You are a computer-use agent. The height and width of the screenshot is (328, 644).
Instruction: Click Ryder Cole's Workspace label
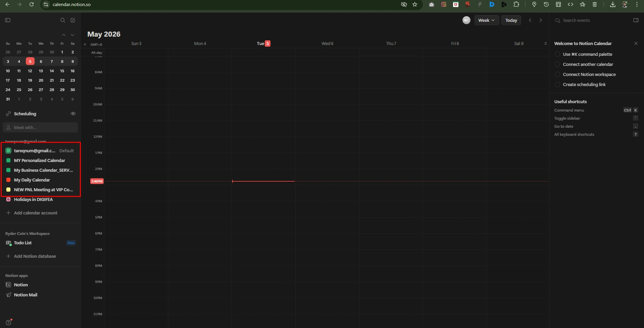pyautogui.click(x=28, y=234)
